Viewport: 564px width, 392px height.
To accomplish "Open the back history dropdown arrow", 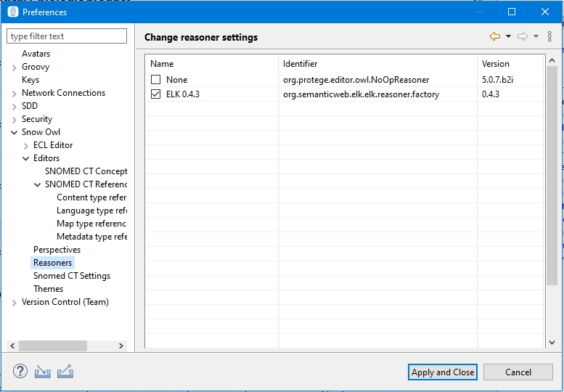I will [508, 36].
